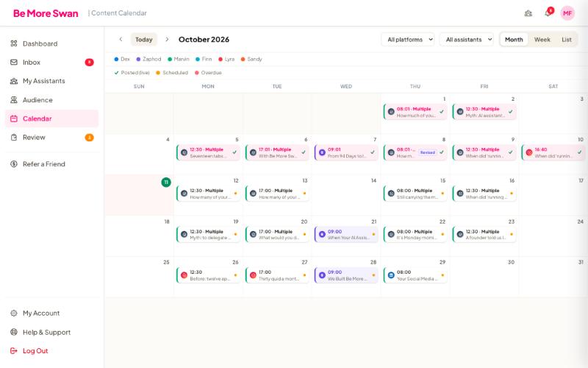The width and height of the screenshot is (588, 368).
Task: Switch to Month view
Action: coord(514,40)
